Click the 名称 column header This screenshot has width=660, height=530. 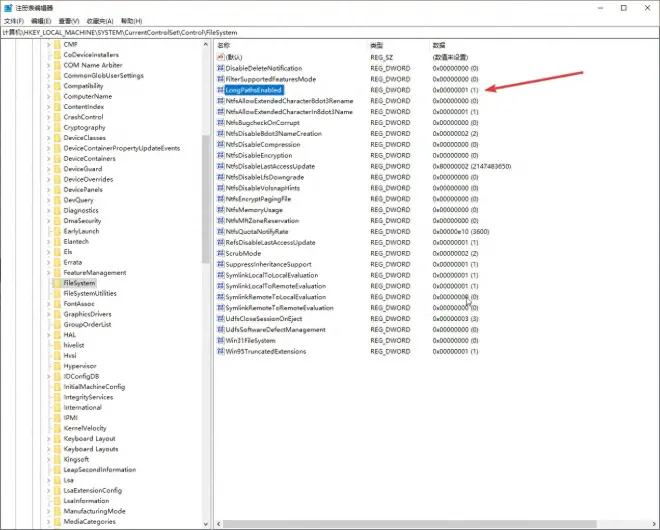tap(291, 45)
